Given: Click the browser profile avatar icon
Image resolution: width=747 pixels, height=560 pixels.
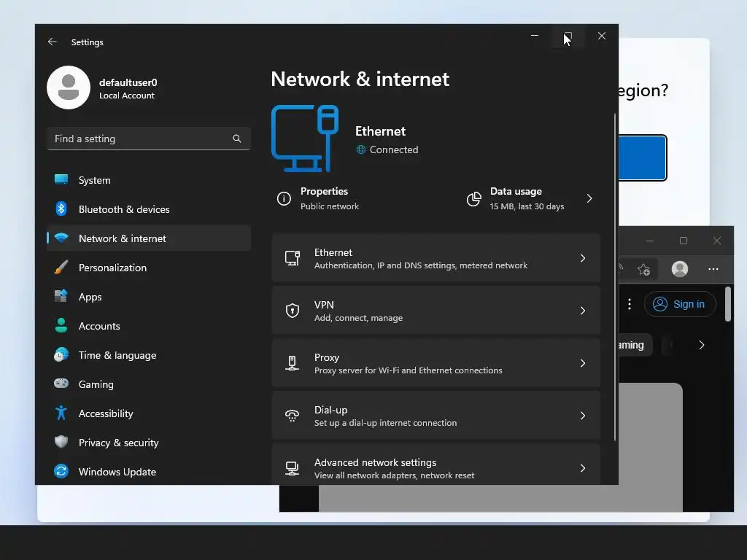Looking at the screenshot, I should tap(680, 269).
